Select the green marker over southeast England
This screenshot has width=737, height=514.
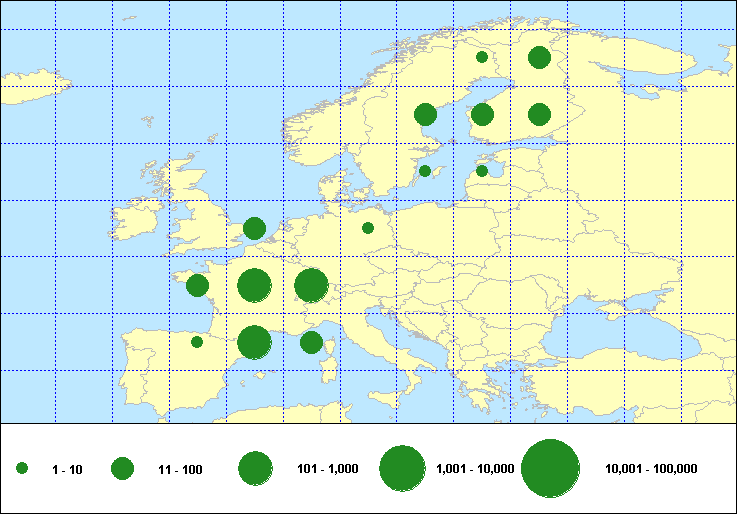point(254,228)
